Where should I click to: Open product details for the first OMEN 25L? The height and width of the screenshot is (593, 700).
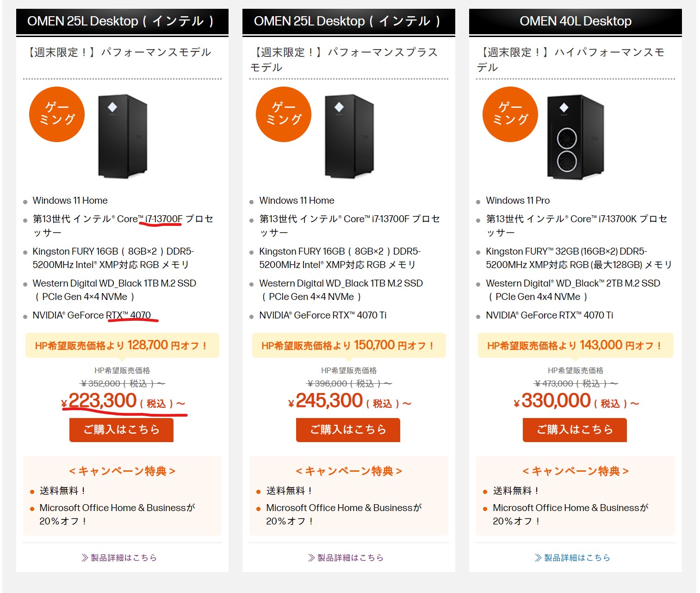(119, 557)
